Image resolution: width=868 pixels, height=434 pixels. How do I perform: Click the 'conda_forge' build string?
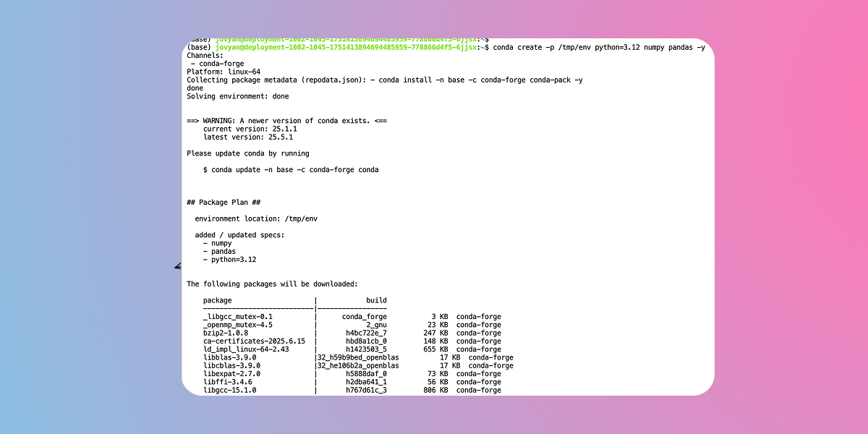point(365,317)
